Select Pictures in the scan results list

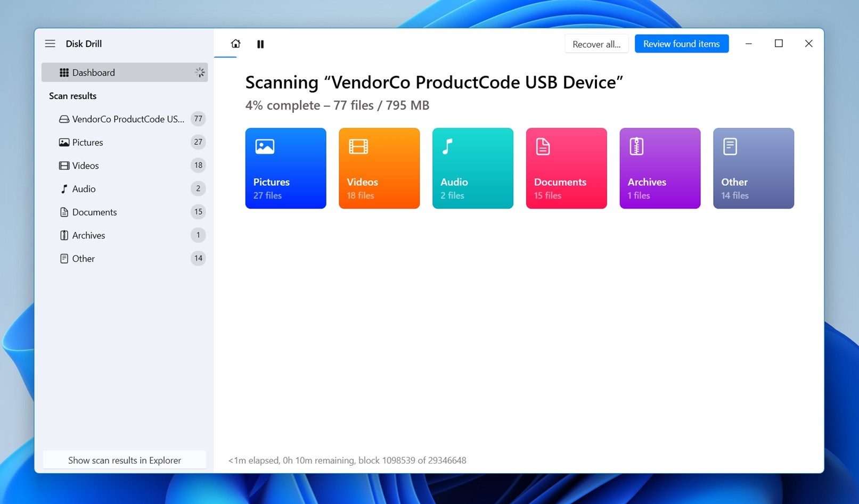click(x=88, y=143)
